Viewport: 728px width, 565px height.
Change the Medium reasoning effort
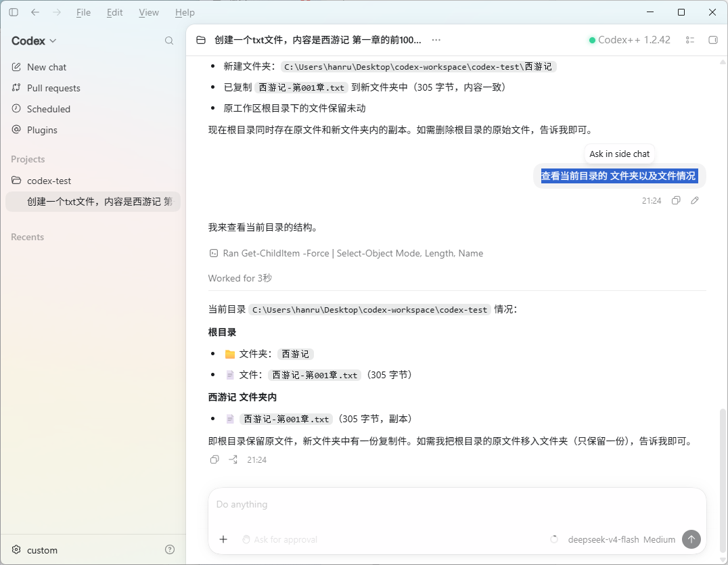(x=659, y=539)
